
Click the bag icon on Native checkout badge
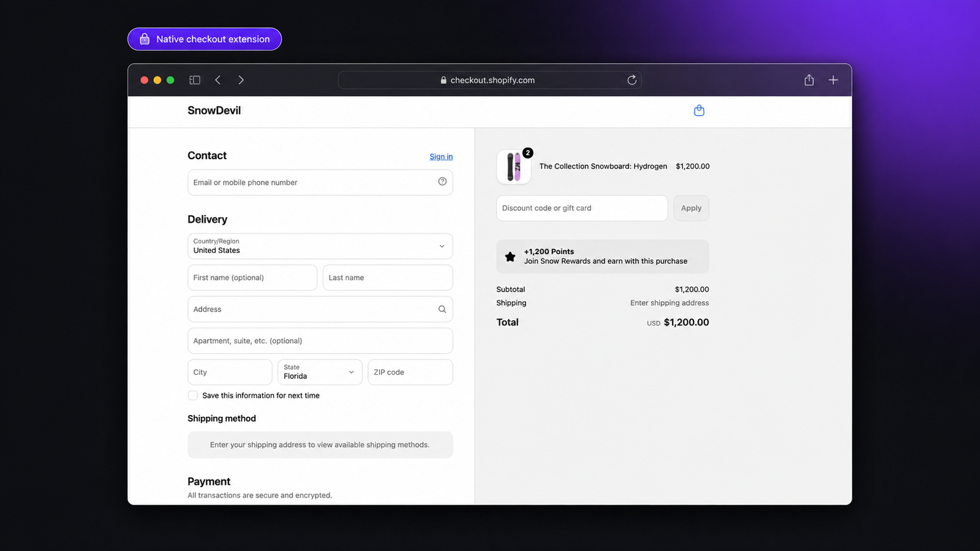click(x=145, y=39)
